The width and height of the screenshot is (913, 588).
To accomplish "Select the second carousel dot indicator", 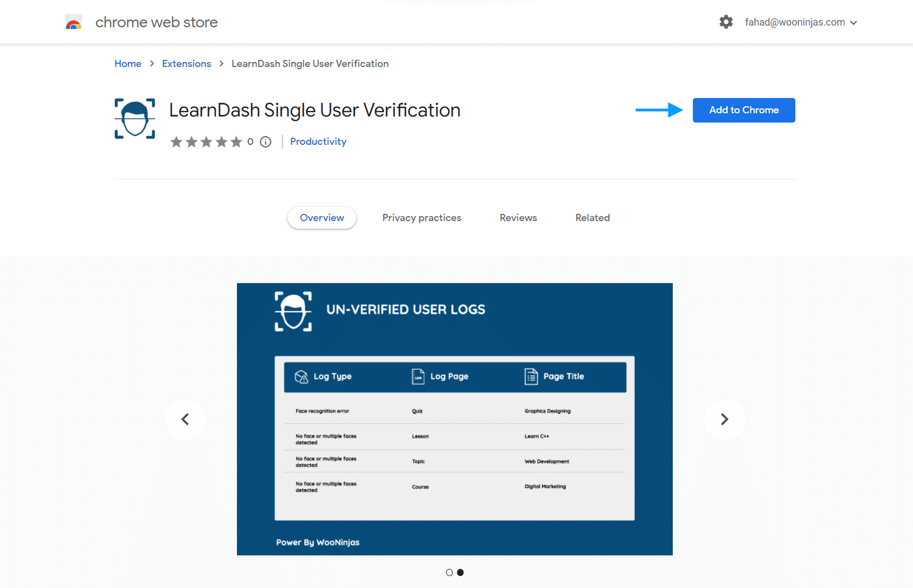I will [460, 573].
